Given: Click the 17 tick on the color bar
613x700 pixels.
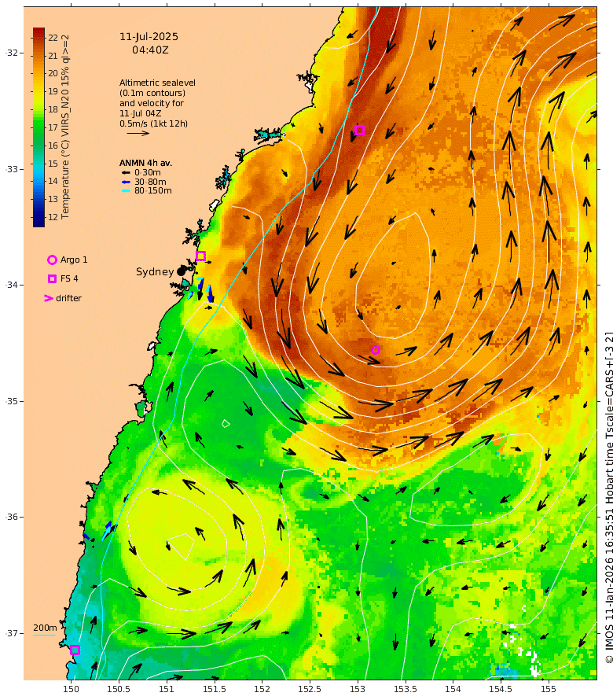Looking at the screenshot, I should coord(53,127).
